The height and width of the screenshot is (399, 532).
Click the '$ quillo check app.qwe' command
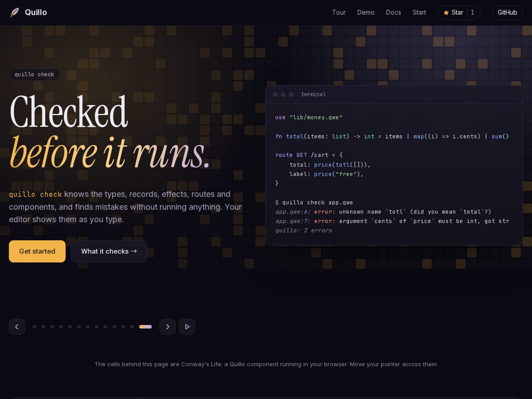[314, 203]
